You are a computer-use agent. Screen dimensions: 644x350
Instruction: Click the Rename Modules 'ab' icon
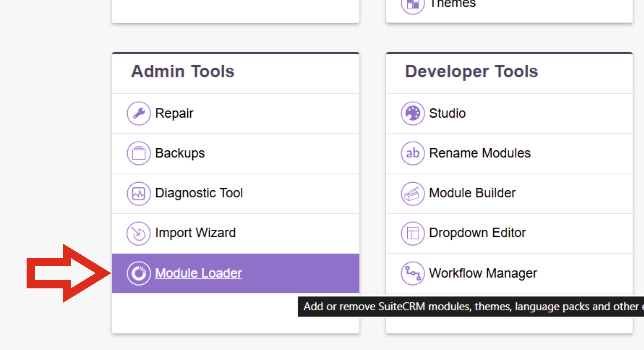click(x=413, y=153)
